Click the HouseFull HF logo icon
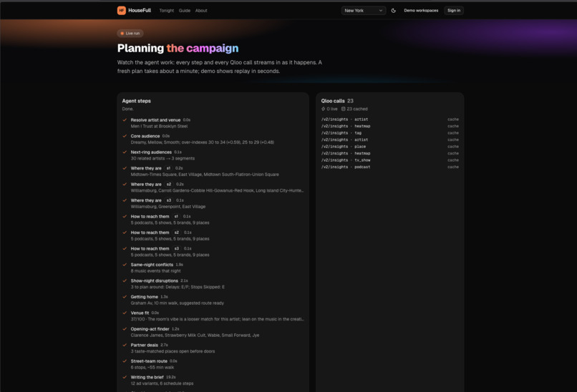Screen dimensions: 577x392 122,10
